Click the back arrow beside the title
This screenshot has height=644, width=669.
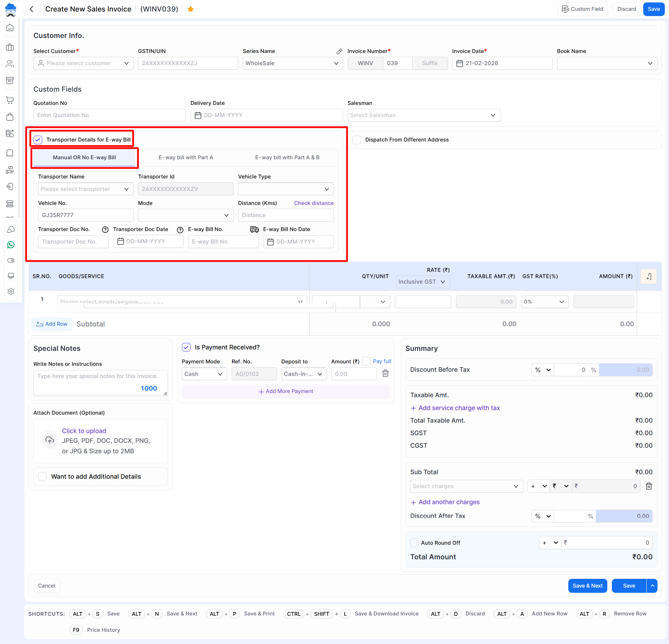click(32, 9)
